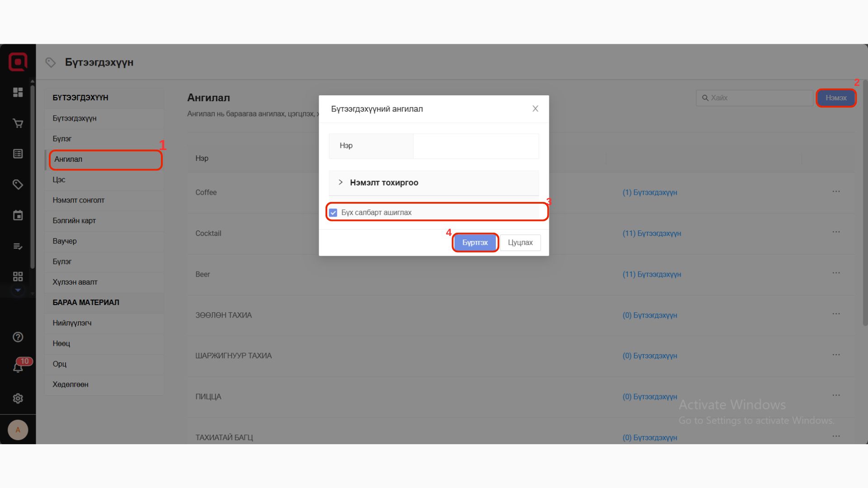Open the dashboard grid icon in sidebar
Screen dimensions: 868x488
click(x=18, y=93)
